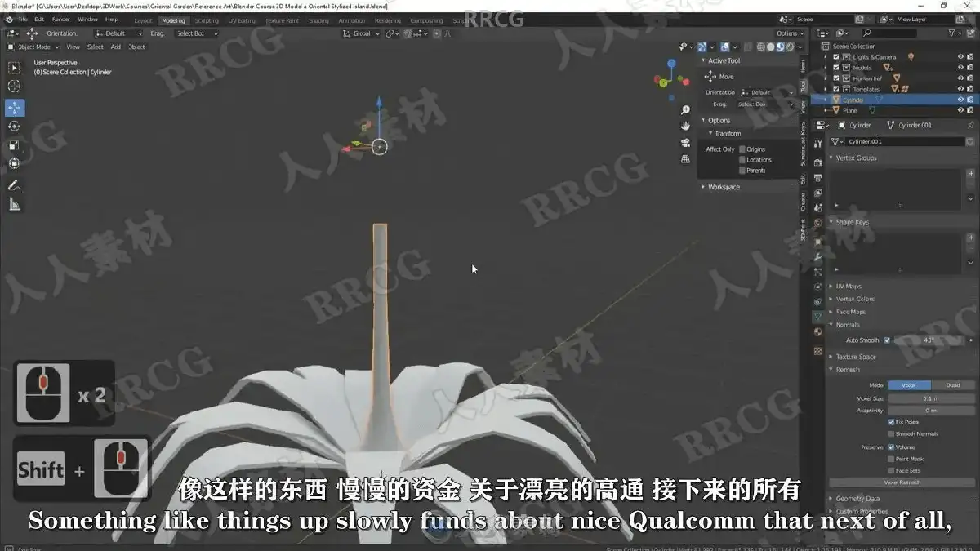Switch orthographic/perspective grid icon
980x551 pixels.
point(685,159)
